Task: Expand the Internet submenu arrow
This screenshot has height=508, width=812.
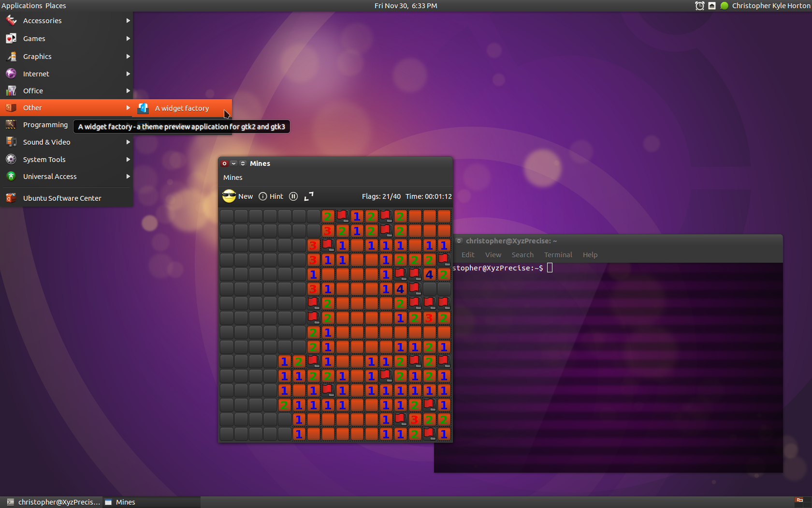Action: click(128, 74)
